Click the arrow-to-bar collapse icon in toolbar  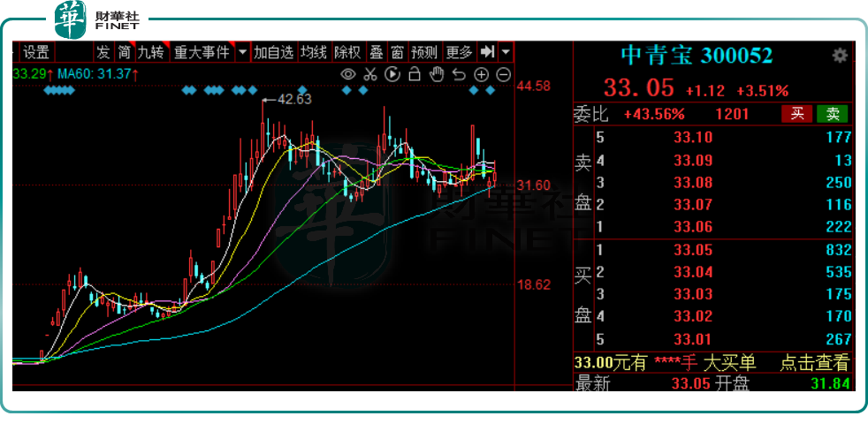click(487, 52)
